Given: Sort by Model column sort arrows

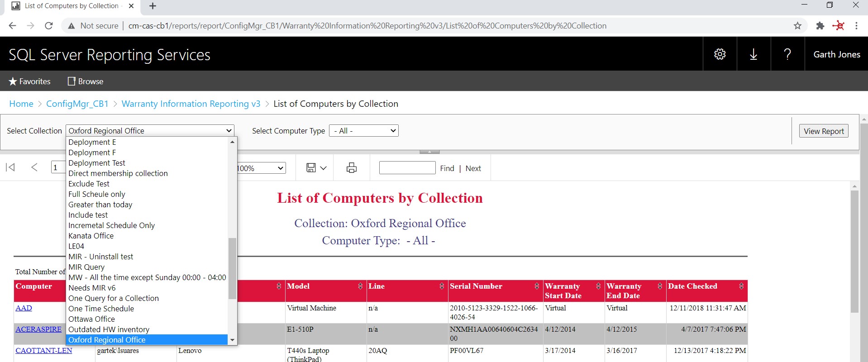Looking at the screenshot, I should pyautogui.click(x=360, y=286).
